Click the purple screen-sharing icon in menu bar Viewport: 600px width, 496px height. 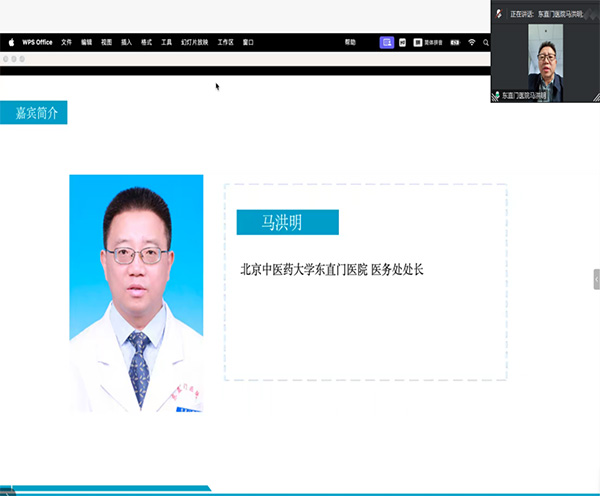(387, 43)
